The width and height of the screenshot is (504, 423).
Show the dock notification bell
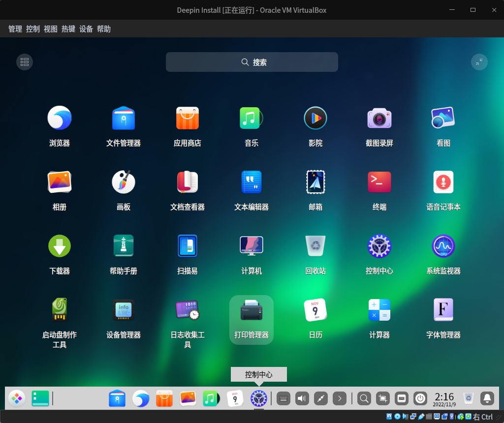(x=487, y=398)
